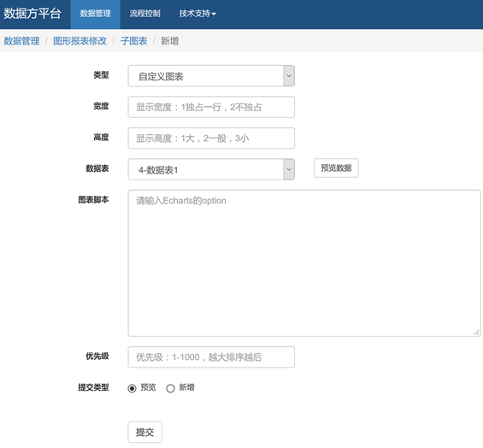Go to 数据管理 breadcrumb link
The width and height of the screenshot is (483, 448).
(x=21, y=41)
